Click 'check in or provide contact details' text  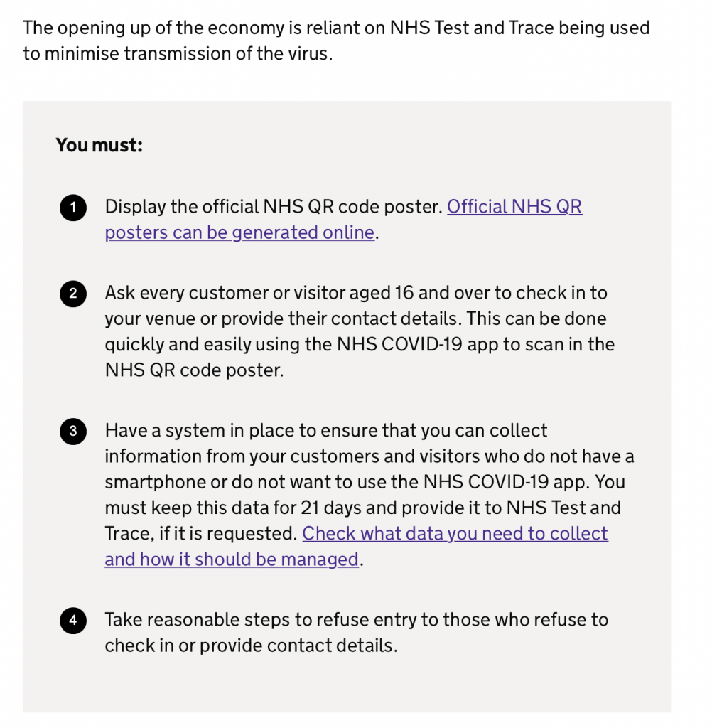(x=249, y=646)
